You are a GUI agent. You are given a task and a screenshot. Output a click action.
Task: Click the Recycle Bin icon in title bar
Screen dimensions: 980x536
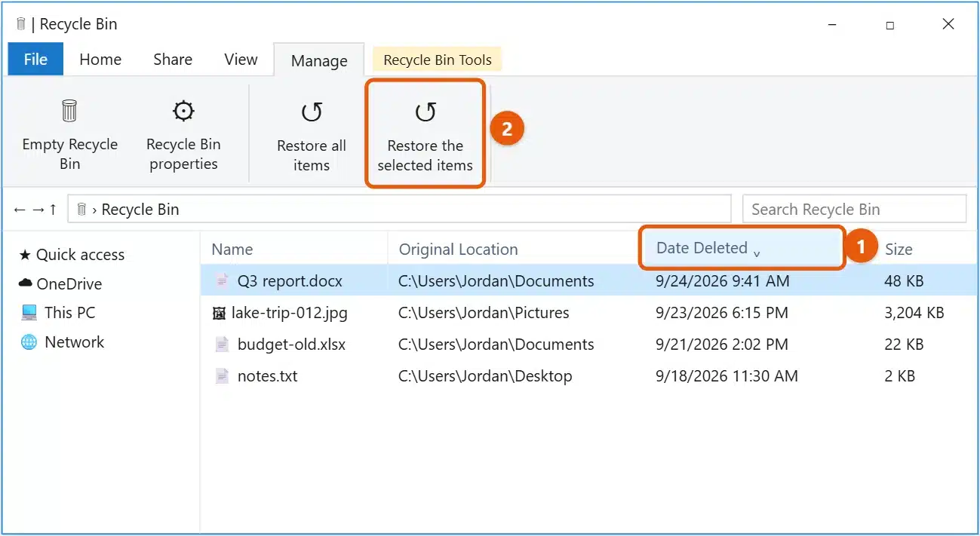20,24
